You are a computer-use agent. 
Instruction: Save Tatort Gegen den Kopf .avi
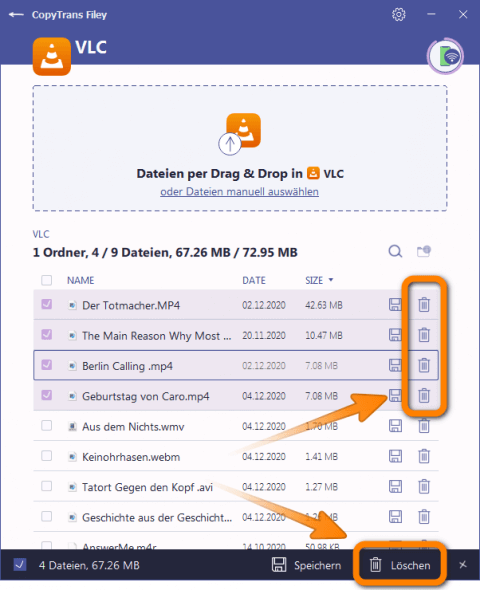pyautogui.click(x=395, y=487)
